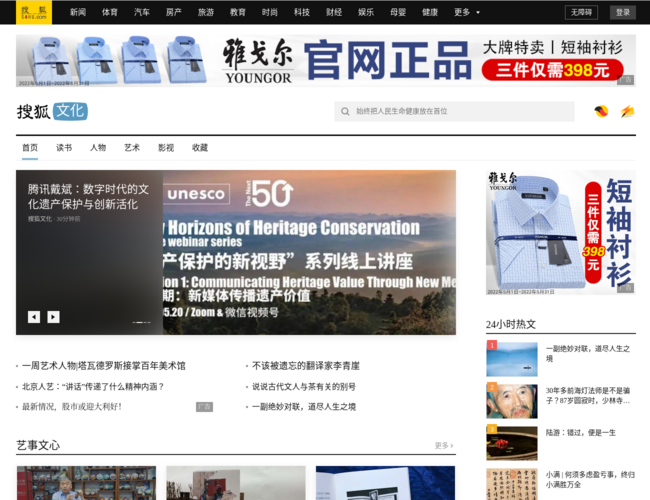Open 娱乐 in top navigation bar
Viewport: 650px width, 500px height.
[x=366, y=12]
